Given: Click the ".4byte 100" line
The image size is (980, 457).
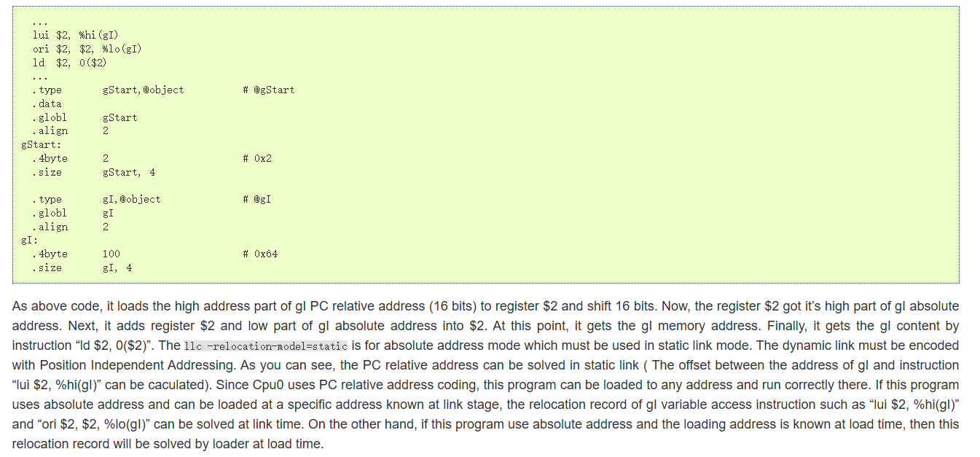Looking at the screenshot, I should (76, 254).
